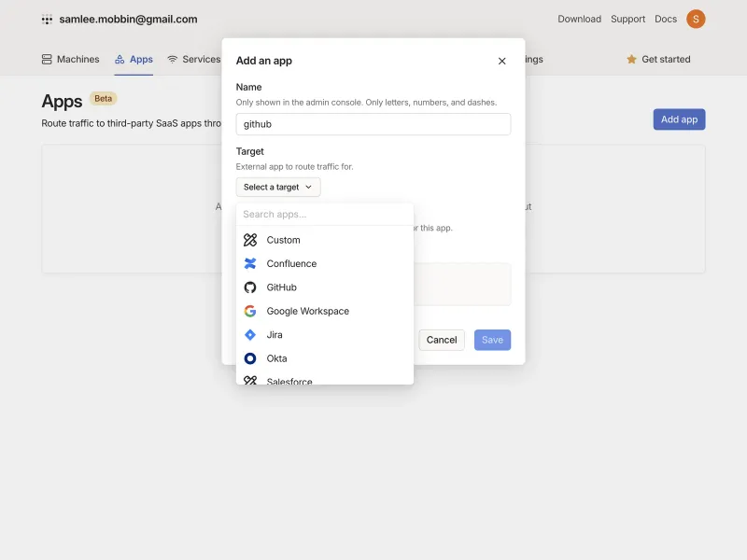
Task: Click the Jira diamond icon
Action: (x=250, y=335)
